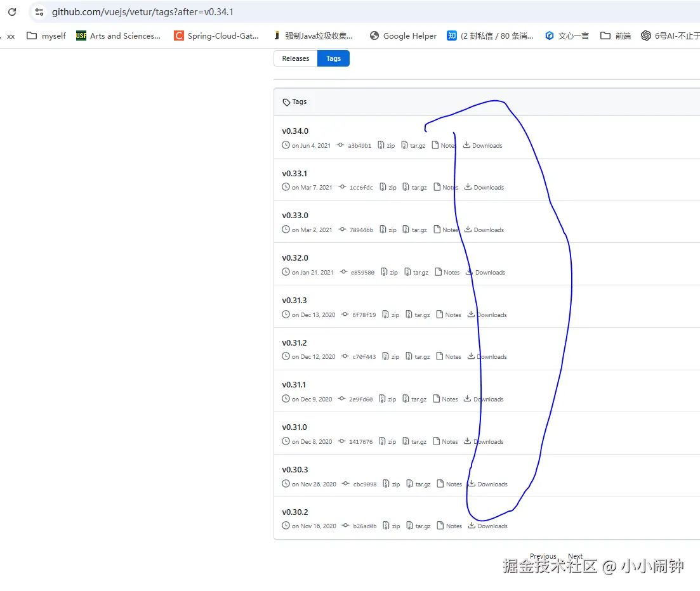This screenshot has height=591, width=700.
Task: Click the tag icon in the Tags panel header
Action: (x=286, y=101)
